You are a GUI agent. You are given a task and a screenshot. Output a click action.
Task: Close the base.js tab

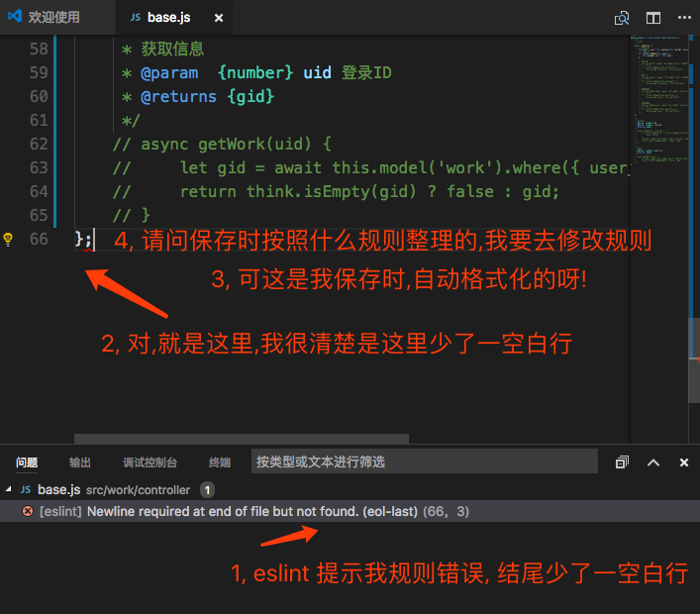(x=218, y=18)
